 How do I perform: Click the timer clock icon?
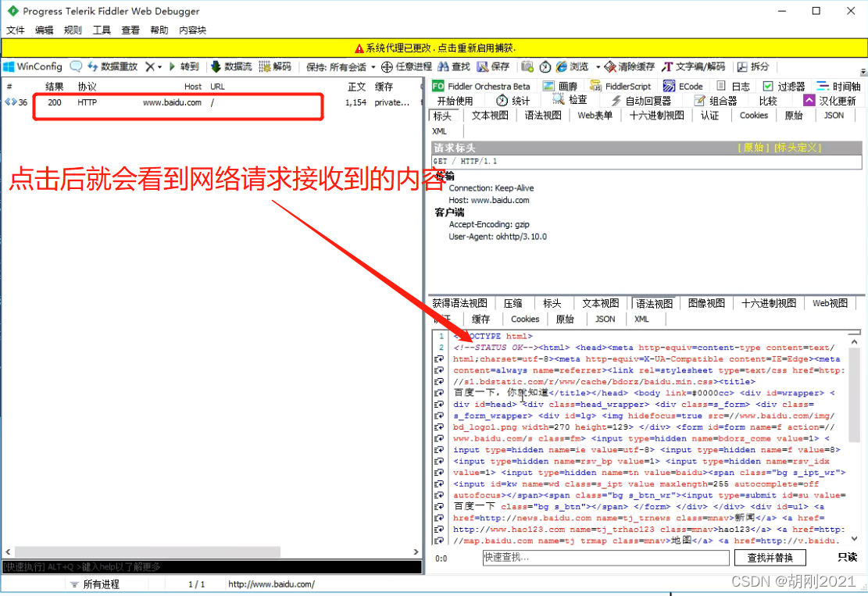[545, 67]
